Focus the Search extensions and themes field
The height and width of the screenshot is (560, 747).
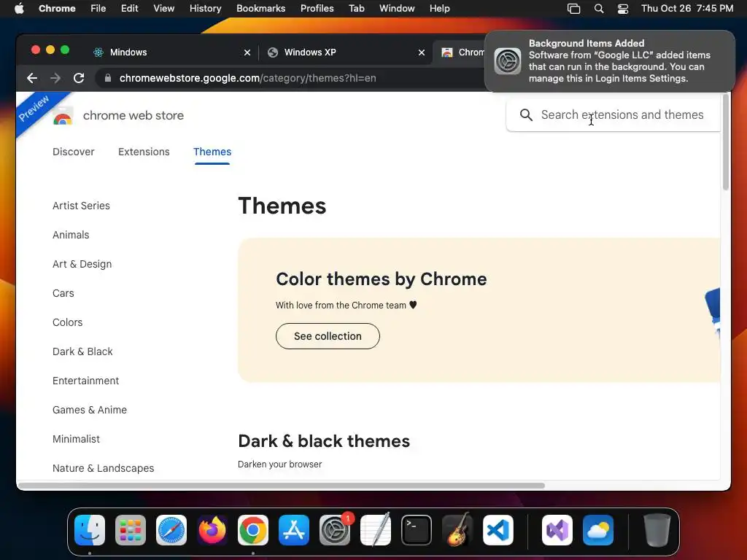click(x=614, y=114)
